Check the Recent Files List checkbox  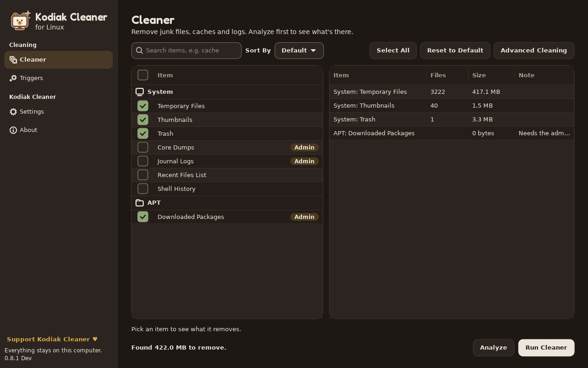(143, 175)
